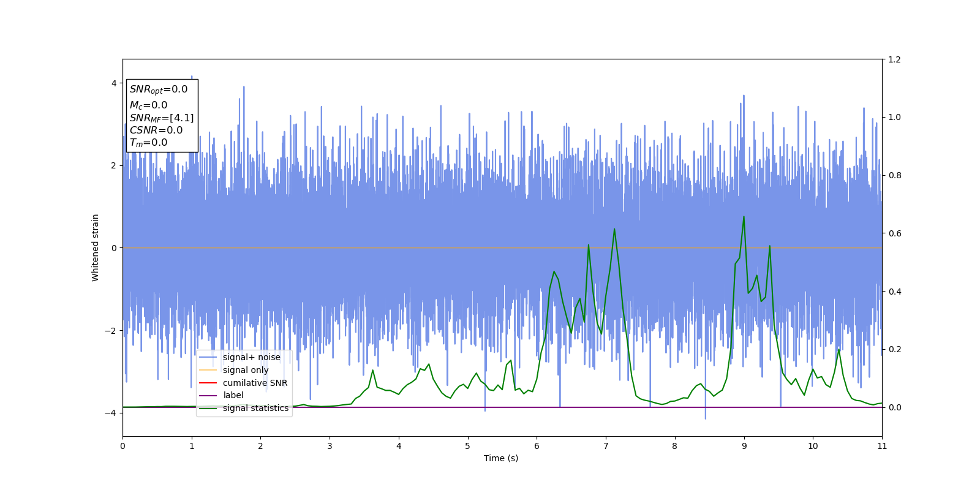Click the x-axis tick label 3

click(x=330, y=446)
